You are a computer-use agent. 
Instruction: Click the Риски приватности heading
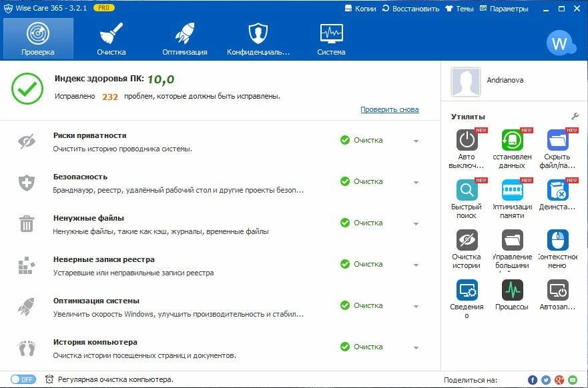pos(89,135)
